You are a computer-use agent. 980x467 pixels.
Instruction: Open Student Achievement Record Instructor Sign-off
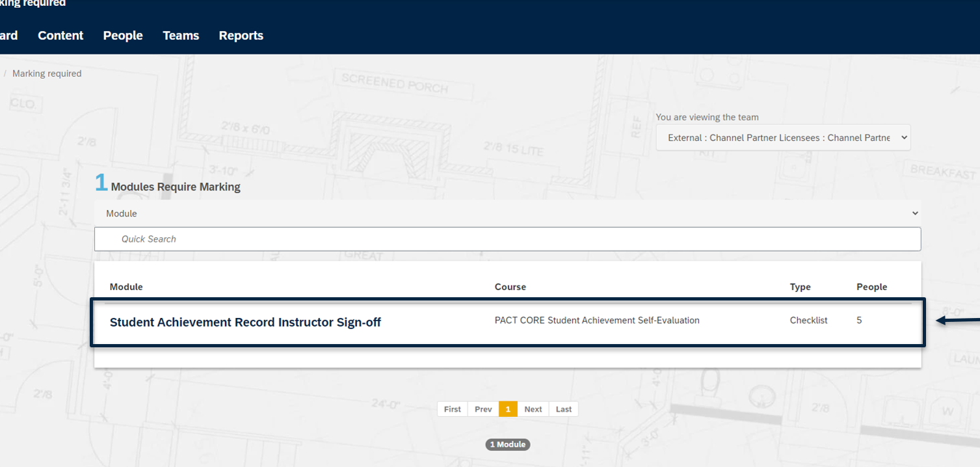pos(245,322)
